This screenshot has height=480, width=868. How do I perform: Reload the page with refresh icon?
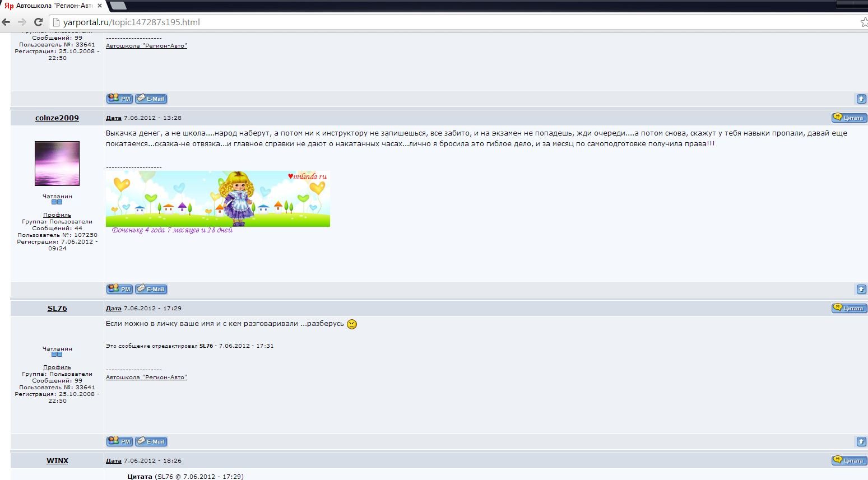tap(39, 22)
